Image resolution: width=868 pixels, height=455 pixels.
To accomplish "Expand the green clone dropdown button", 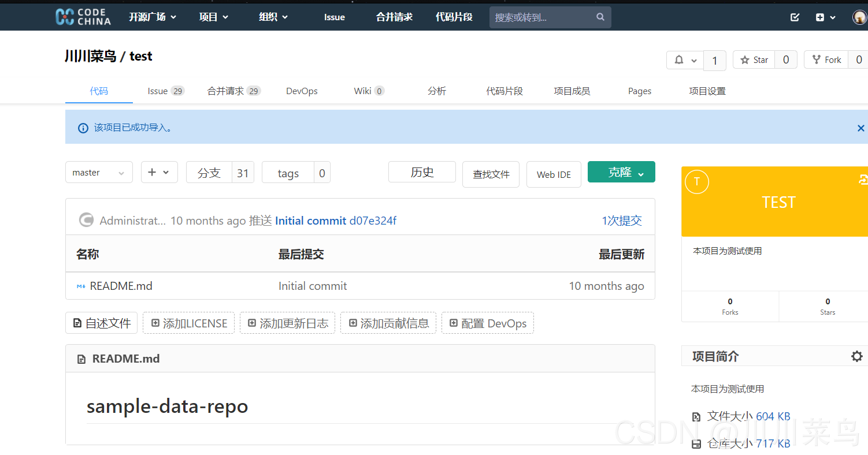I will (621, 172).
